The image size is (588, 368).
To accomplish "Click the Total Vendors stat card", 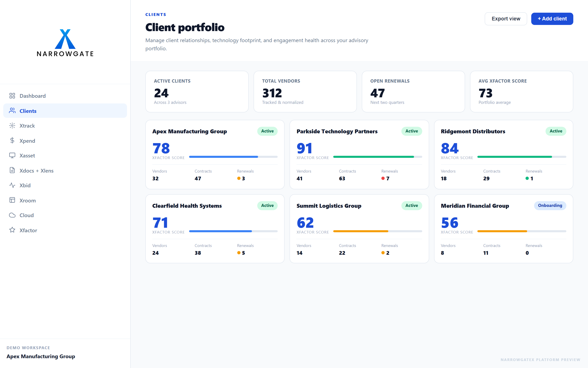I will (305, 92).
